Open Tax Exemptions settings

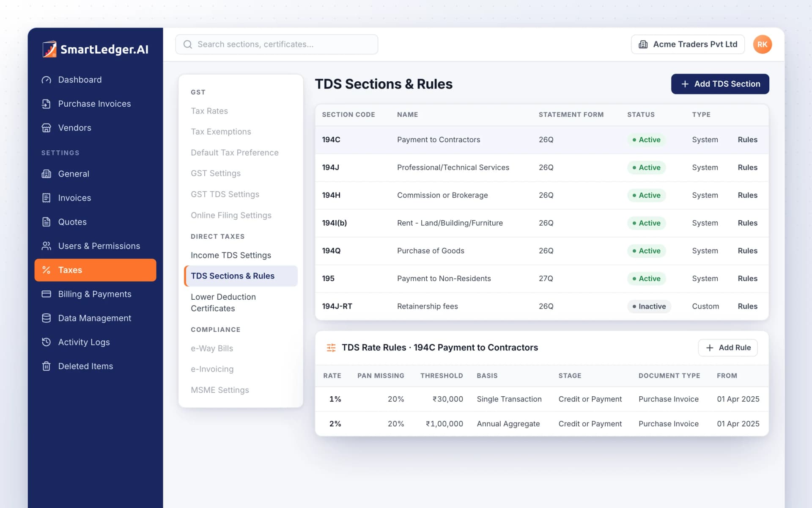click(x=221, y=132)
